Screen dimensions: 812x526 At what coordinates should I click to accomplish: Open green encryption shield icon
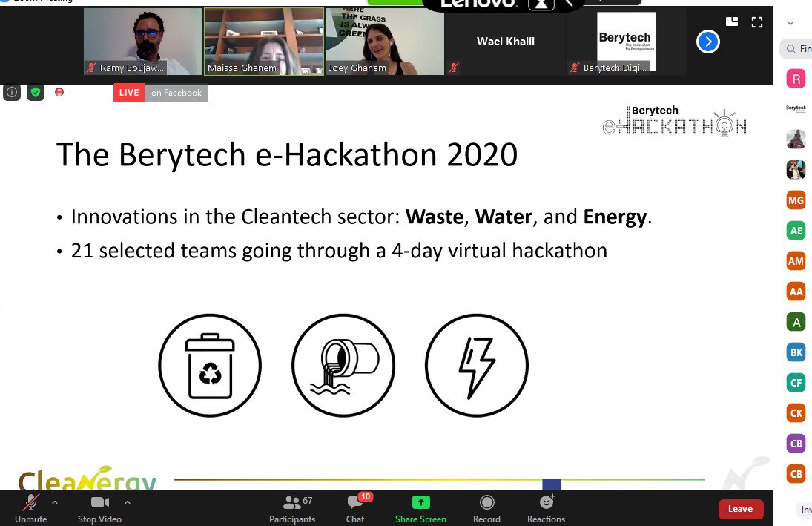tap(35, 92)
